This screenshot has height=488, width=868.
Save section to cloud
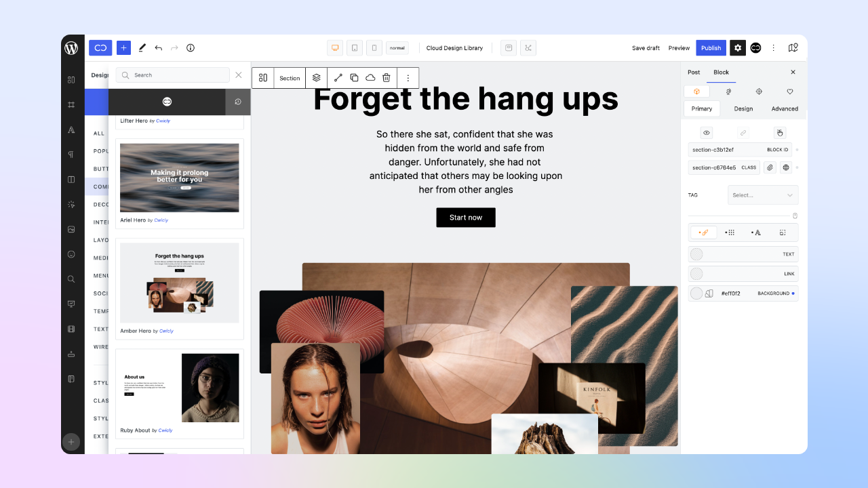pos(370,78)
